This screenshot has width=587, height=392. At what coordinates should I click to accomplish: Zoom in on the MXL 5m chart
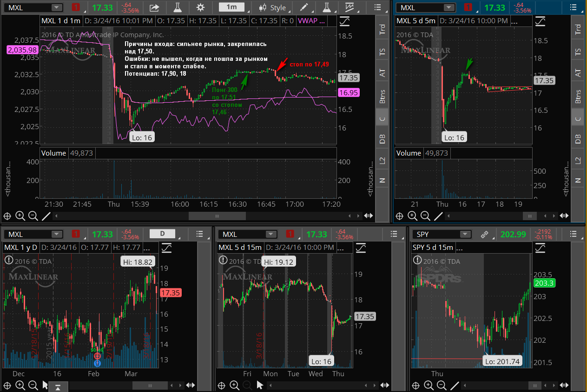pos(412,216)
